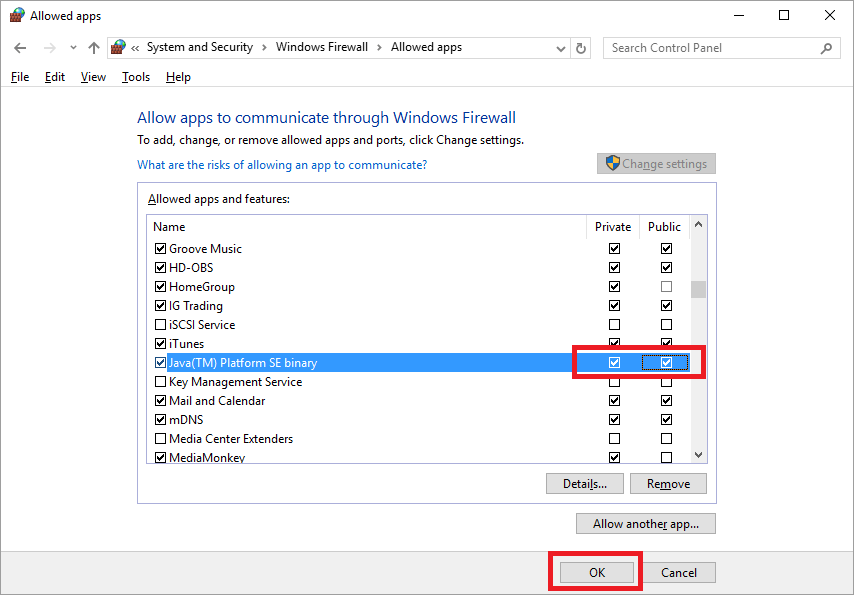Uncheck Public access for Java(TM) Platform SE binary

[x=666, y=362]
